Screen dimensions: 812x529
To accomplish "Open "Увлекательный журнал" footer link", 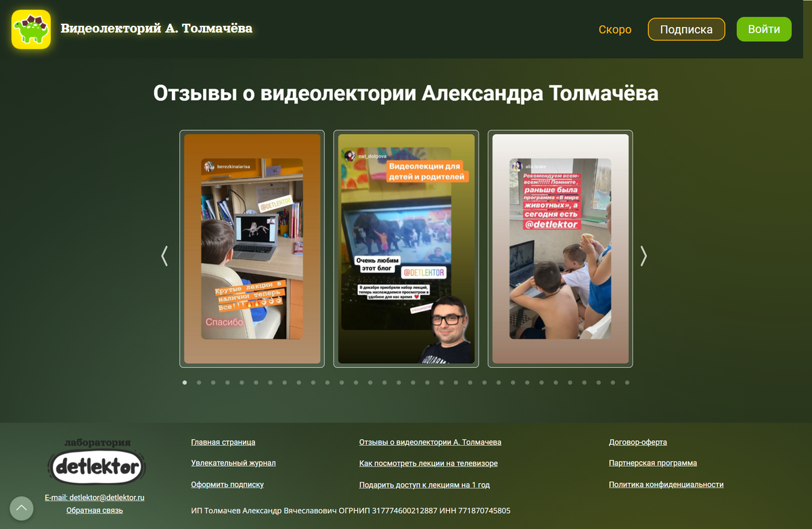I will (233, 463).
